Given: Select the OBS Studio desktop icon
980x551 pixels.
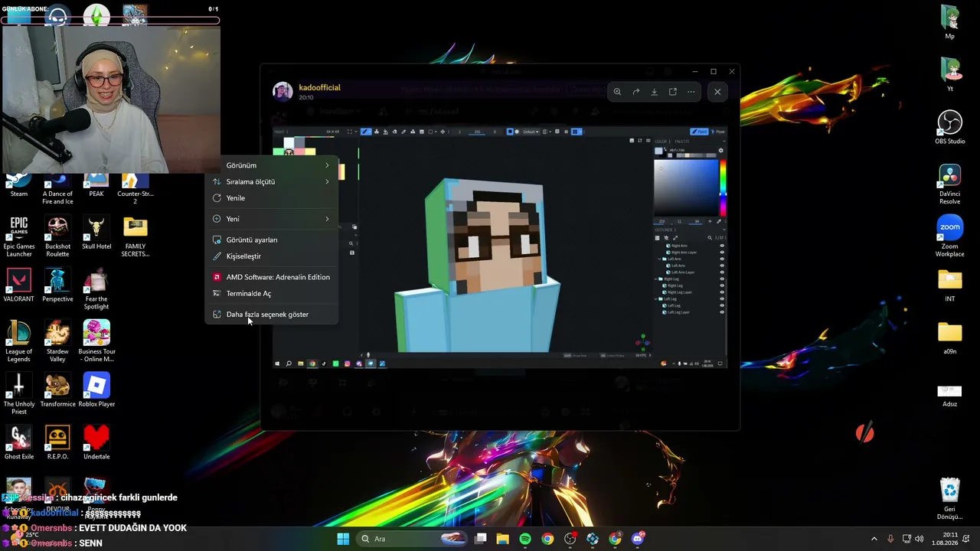Looking at the screenshot, I should click(950, 128).
